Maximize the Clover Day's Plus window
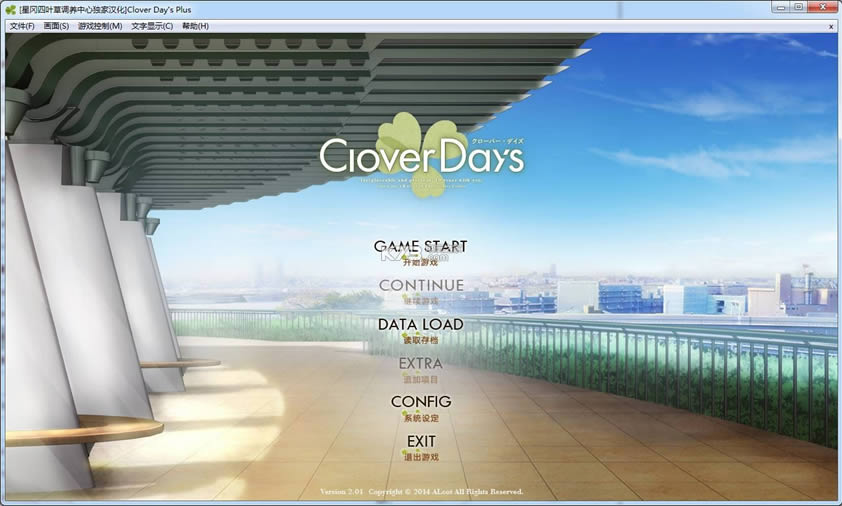This screenshot has width=842, height=506. click(799, 7)
